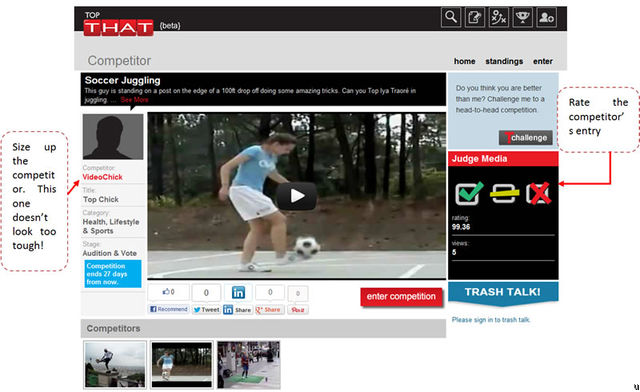Click the competitor silhouette avatar
640x392 pixels.
113,136
